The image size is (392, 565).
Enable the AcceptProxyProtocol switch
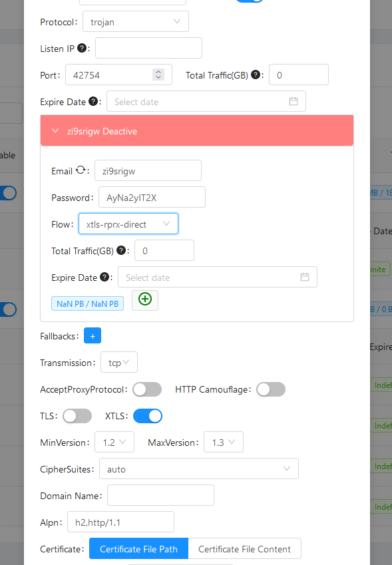147,389
